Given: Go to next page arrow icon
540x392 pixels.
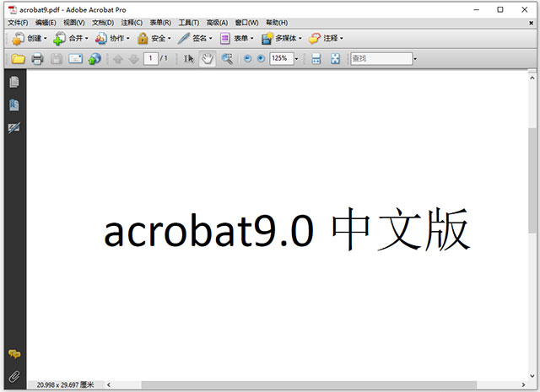Looking at the screenshot, I should point(133,59).
